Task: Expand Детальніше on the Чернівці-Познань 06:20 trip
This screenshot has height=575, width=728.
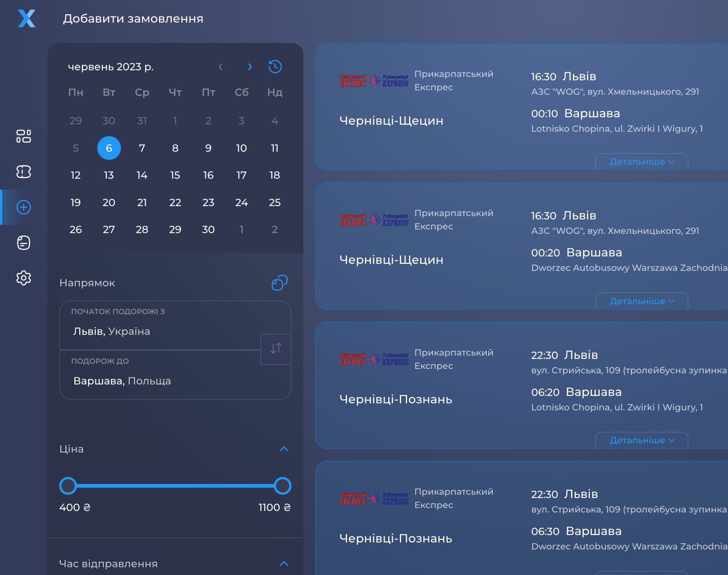Action: [641, 440]
